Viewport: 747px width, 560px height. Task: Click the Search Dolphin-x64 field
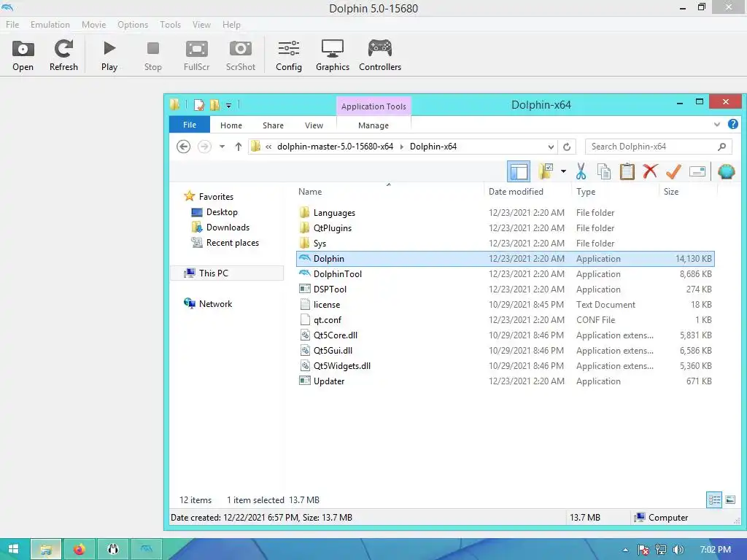tap(658, 147)
